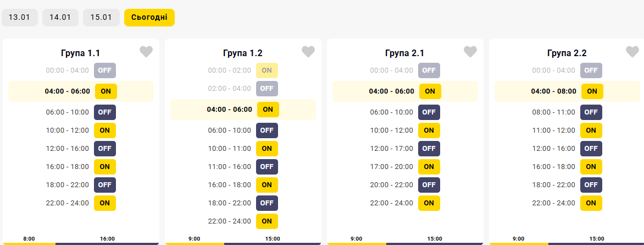Select Група 2.1 row 17:00 - 20:00
644x245 pixels.
point(392,167)
